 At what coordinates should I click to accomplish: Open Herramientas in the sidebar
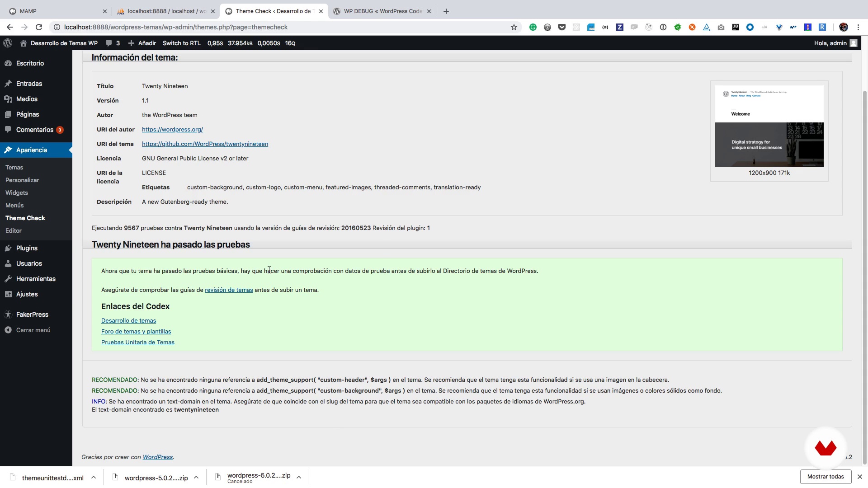pos(36,279)
